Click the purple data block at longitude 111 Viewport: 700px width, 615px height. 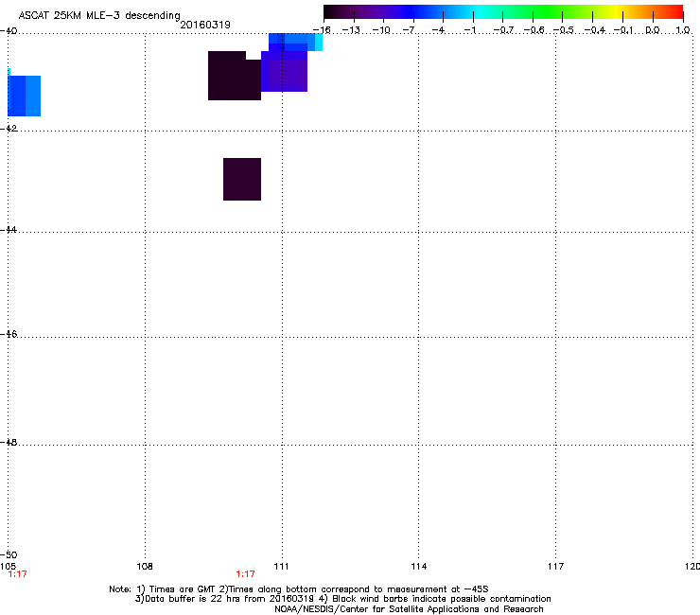pos(285,72)
